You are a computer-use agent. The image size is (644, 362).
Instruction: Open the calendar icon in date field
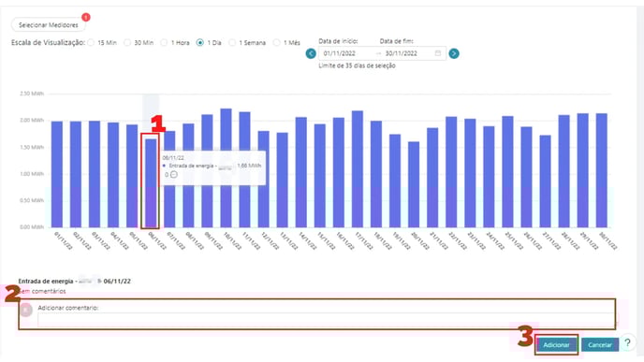[x=438, y=53]
